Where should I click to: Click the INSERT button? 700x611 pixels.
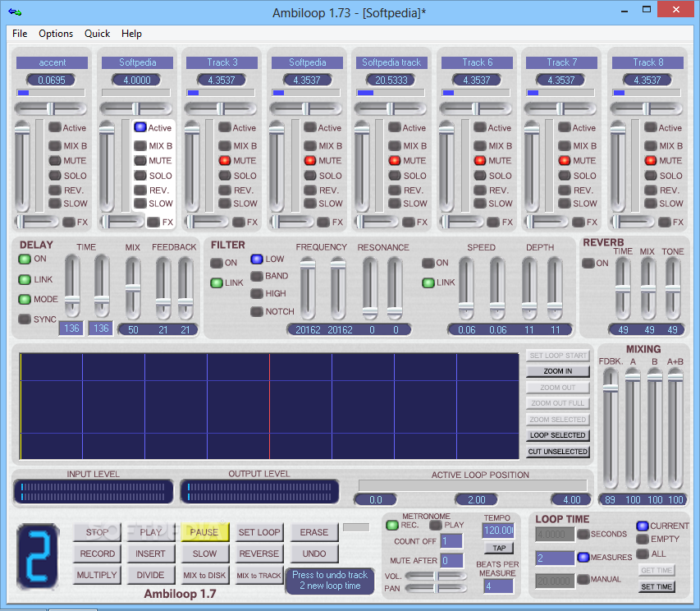tap(150, 554)
